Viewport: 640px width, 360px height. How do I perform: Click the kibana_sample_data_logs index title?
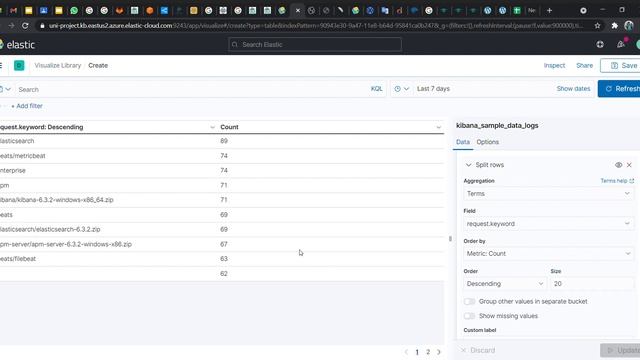tap(497, 125)
